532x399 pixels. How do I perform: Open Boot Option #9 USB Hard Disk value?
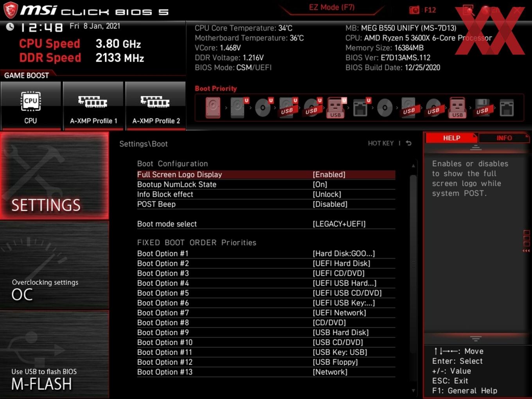[341, 332]
